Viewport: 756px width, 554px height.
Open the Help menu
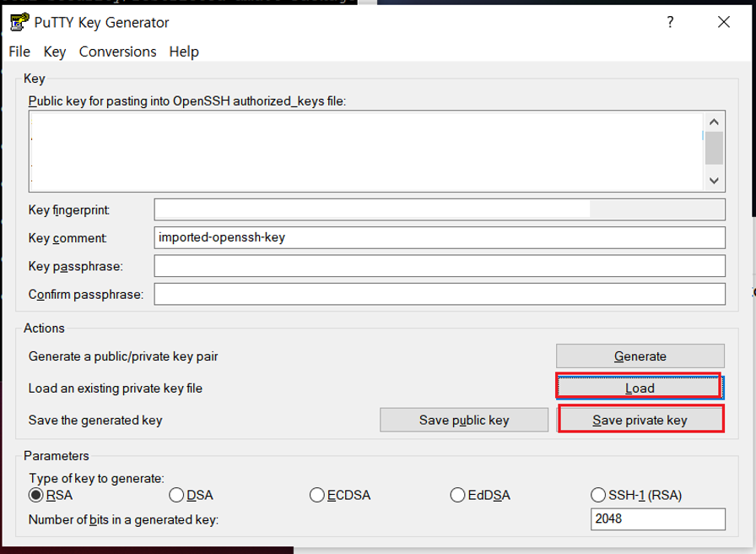pos(184,52)
